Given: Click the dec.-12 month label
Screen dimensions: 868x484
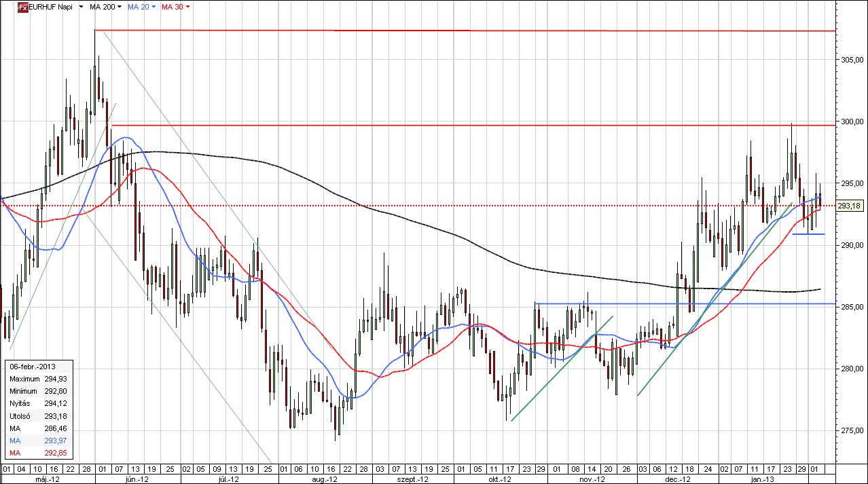Looking at the screenshot, I should tap(679, 479).
